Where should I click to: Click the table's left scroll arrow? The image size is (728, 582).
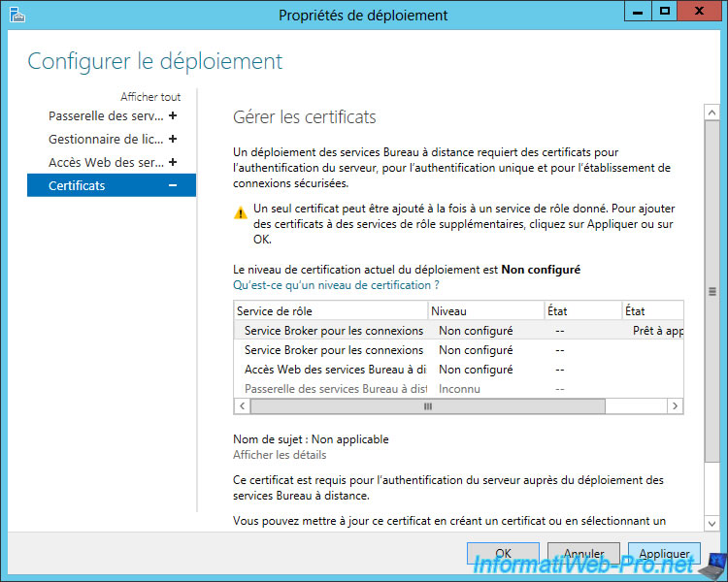point(242,406)
